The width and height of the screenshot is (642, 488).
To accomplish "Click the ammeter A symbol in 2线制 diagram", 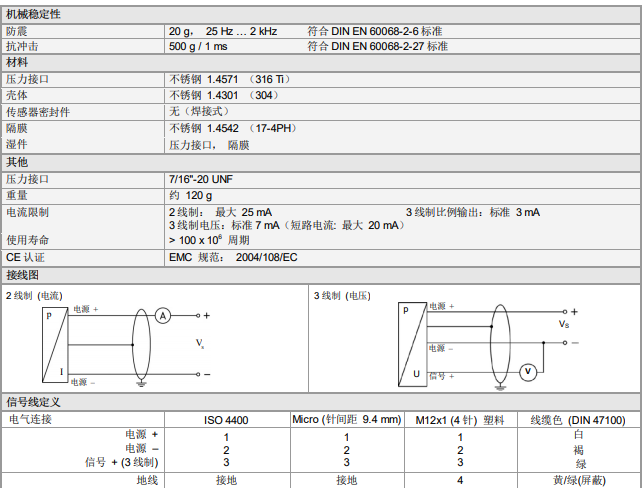I will 163,315.
